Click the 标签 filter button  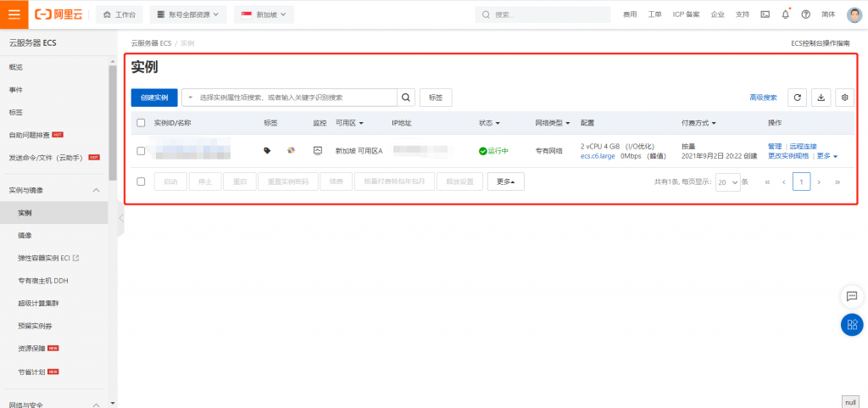tap(436, 98)
